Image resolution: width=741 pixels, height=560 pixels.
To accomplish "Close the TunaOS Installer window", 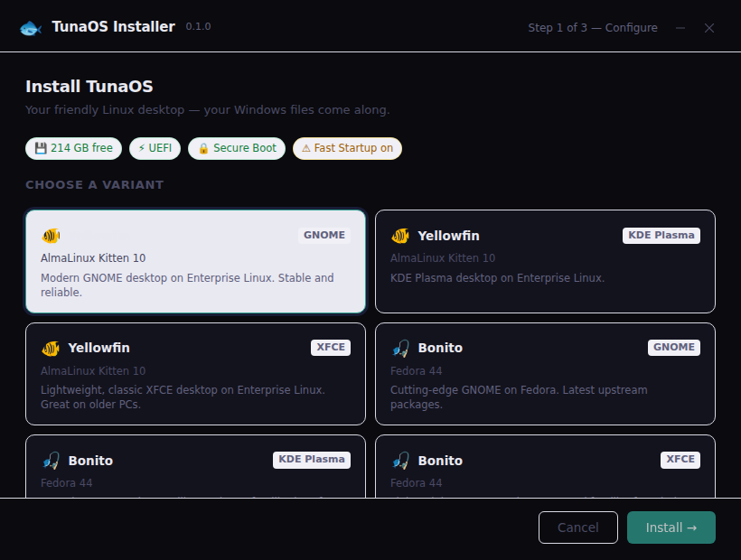I will click(709, 28).
